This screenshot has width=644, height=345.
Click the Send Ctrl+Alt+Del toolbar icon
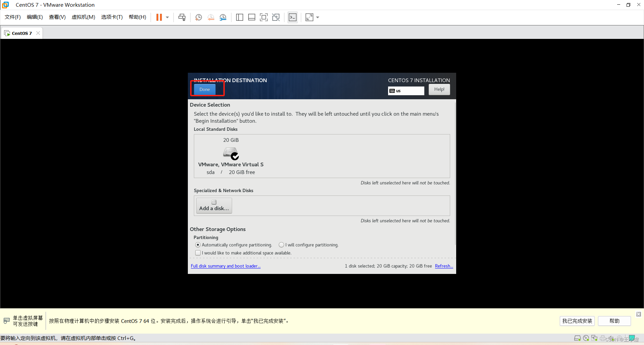[x=182, y=17]
